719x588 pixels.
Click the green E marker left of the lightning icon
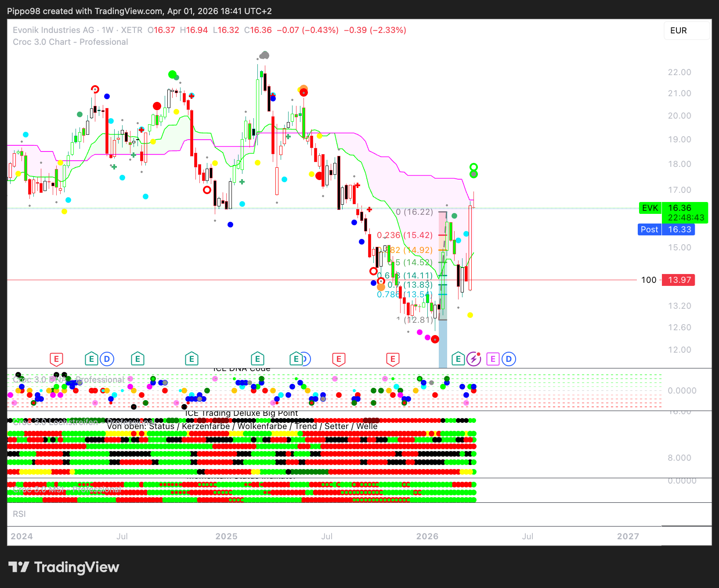pos(458,359)
